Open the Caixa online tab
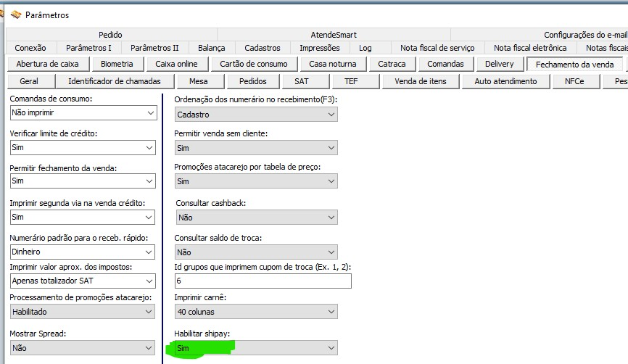This screenshot has width=628, height=364. 176,64
